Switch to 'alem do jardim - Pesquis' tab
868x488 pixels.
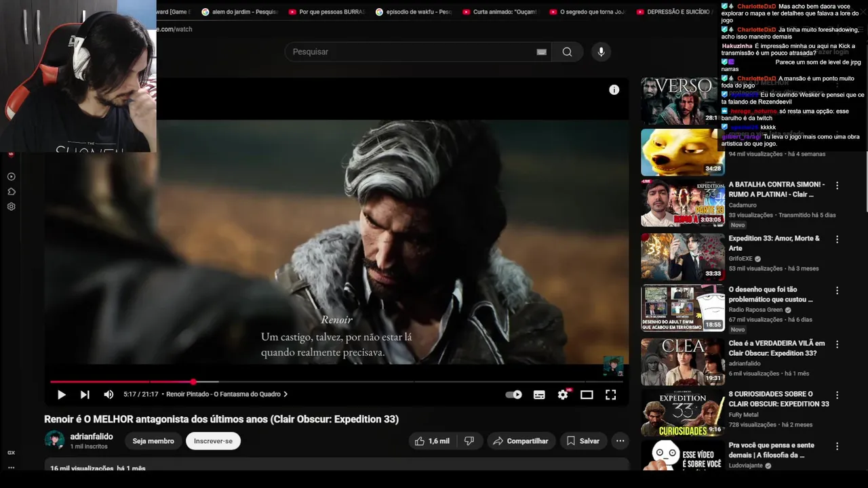241,12
